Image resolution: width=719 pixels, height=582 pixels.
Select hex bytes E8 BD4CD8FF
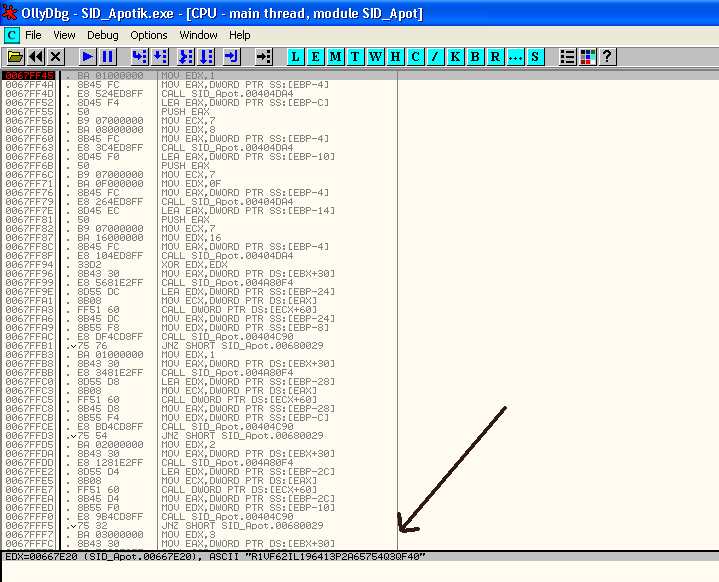[x=110, y=427]
